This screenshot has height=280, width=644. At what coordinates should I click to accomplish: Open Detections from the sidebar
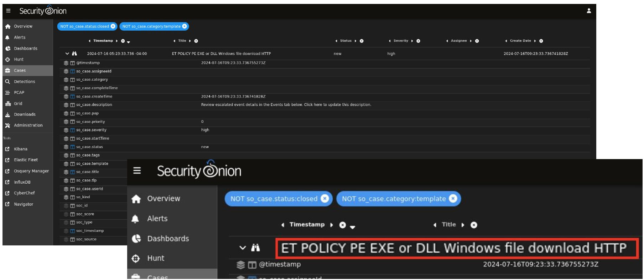pos(24,82)
